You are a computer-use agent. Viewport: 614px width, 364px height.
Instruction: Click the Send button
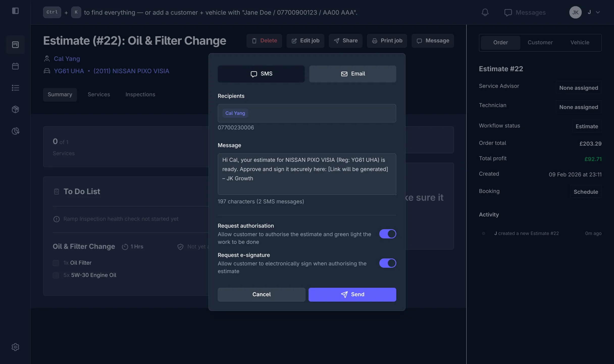tap(352, 294)
